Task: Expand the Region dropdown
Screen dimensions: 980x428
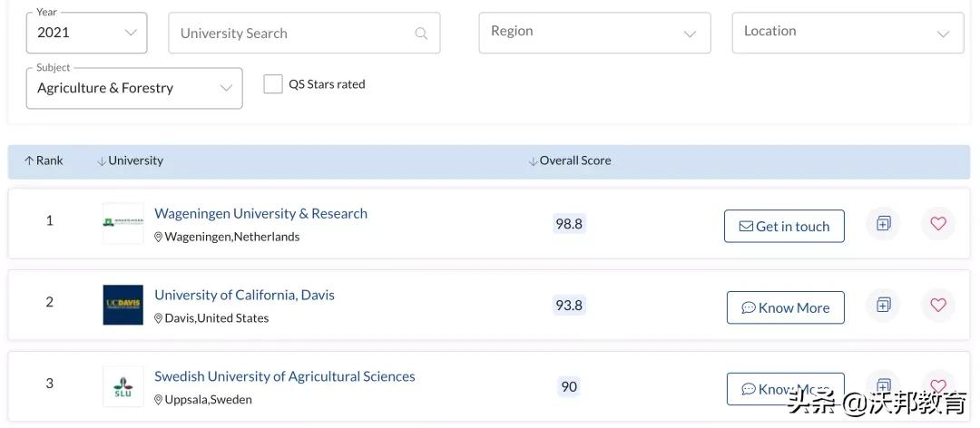Action: (x=593, y=33)
